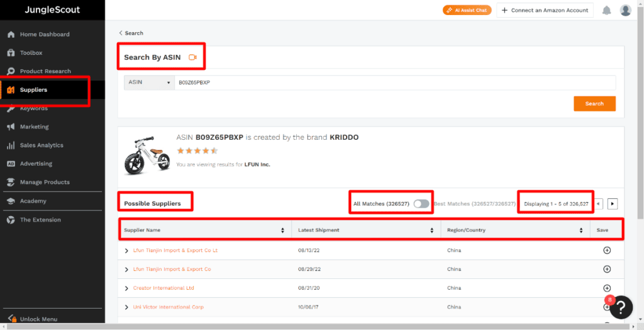This screenshot has height=330, width=644.
Task: Click the Product Research magnifier icon
Action: [x=11, y=71]
